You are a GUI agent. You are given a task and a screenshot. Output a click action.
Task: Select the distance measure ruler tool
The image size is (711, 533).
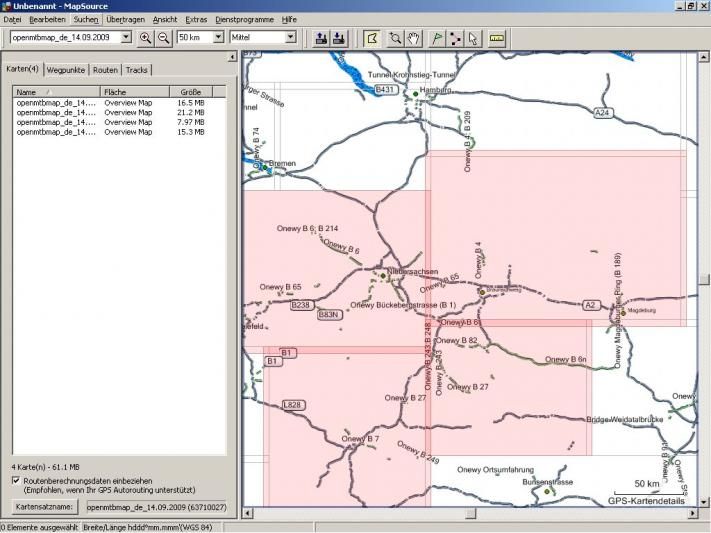(x=497, y=38)
